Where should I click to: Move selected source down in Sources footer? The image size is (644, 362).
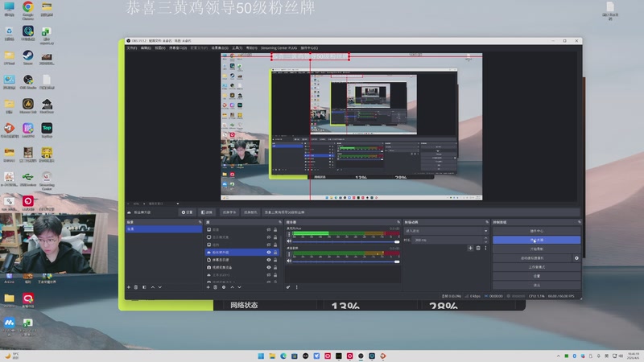(239, 287)
